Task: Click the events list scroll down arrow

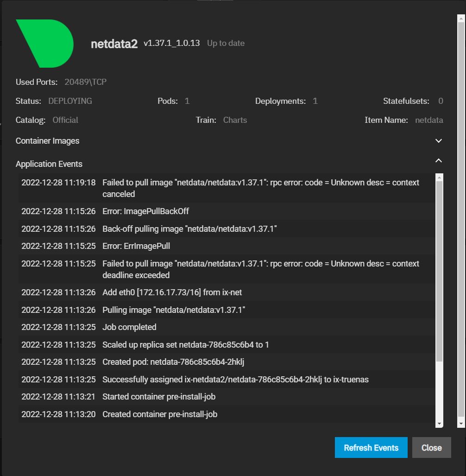Action: (x=439, y=424)
